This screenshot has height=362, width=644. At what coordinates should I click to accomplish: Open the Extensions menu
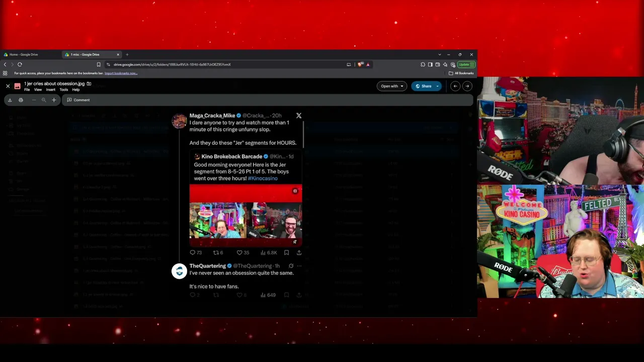423,64
